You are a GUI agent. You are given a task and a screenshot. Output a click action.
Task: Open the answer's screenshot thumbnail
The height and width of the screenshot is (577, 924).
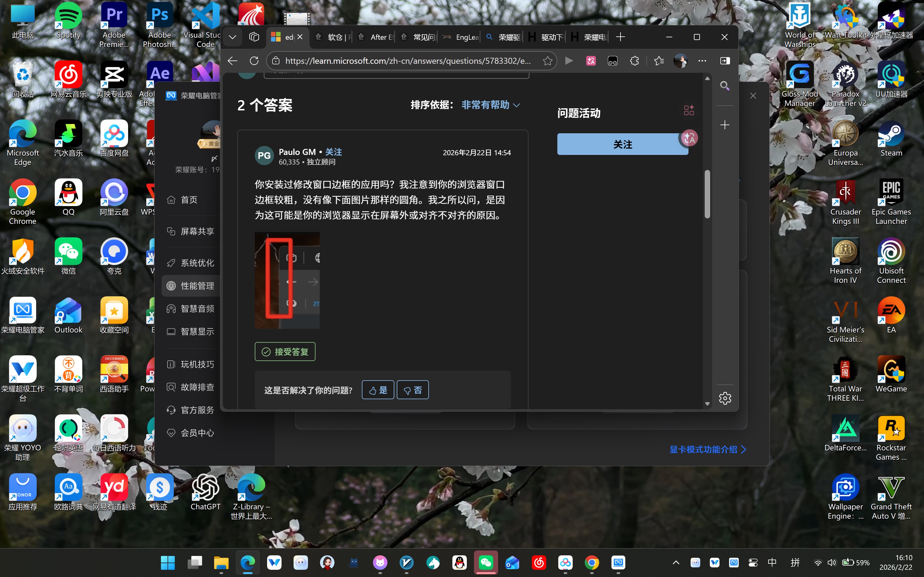287,280
